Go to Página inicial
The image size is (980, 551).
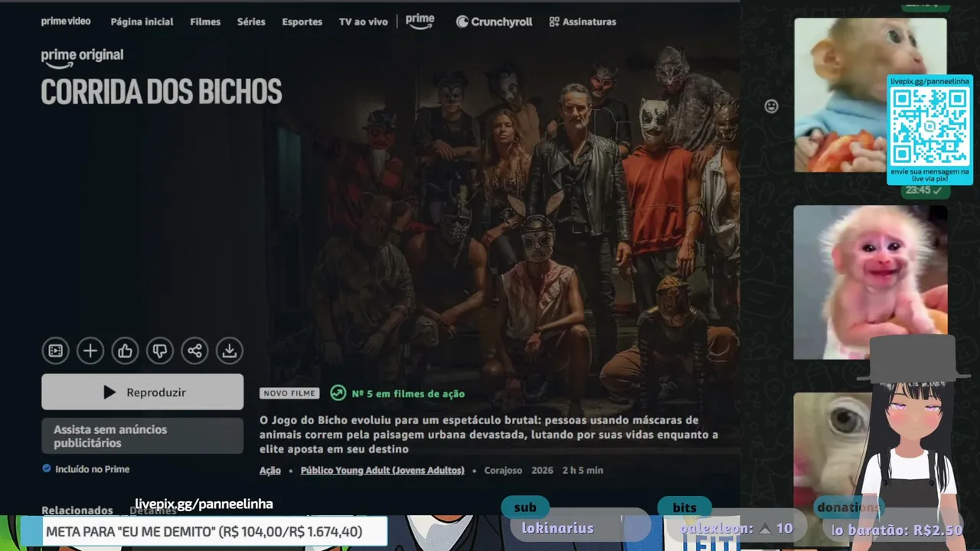pyautogui.click(x=142, y=21)
